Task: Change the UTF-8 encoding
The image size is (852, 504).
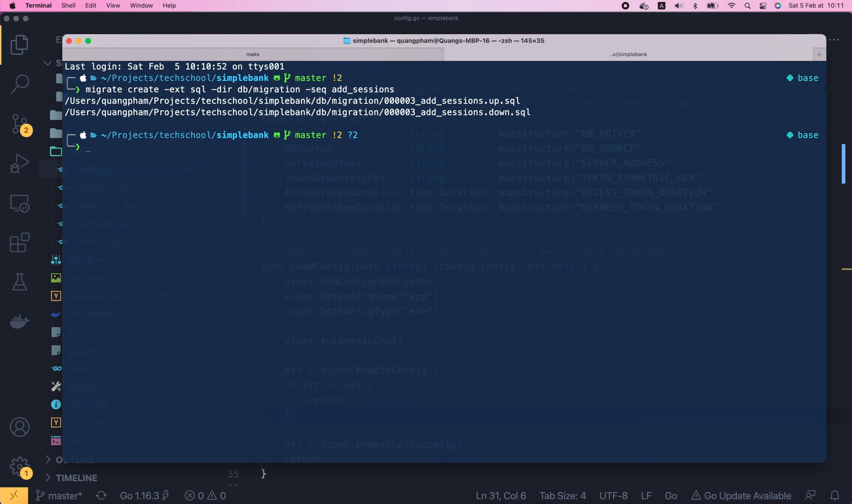Action: click(x=614, y=496)
